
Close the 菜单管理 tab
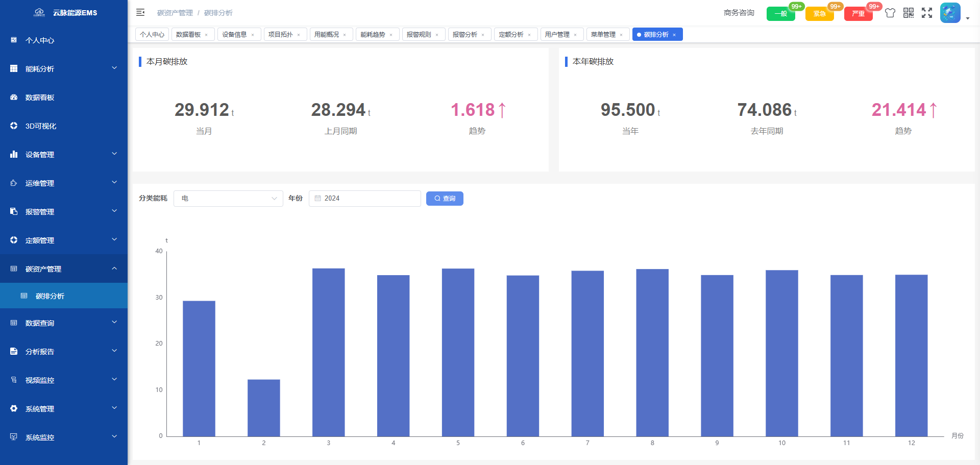[621, 35]
